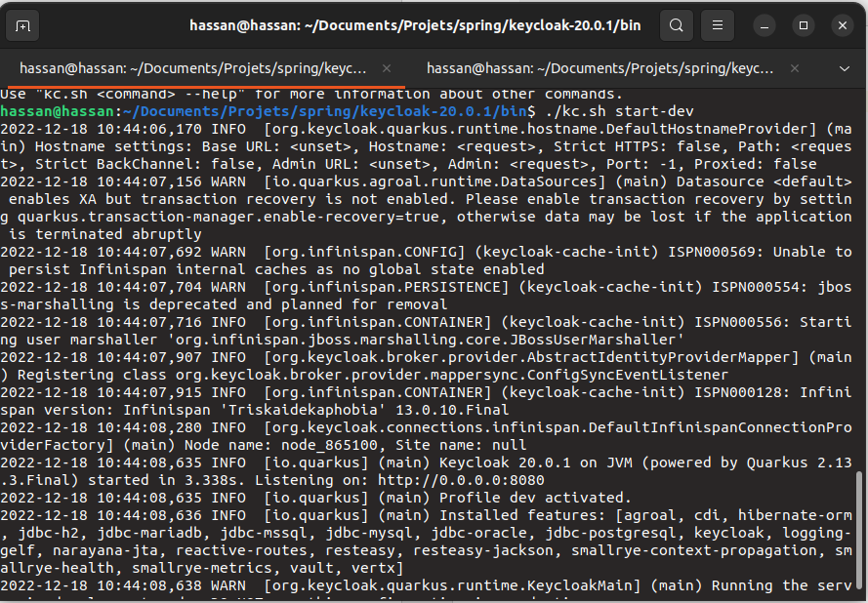Click 'JBossUserMarshaller' marshaller class text
868x603 pixels.
point(592,340)
